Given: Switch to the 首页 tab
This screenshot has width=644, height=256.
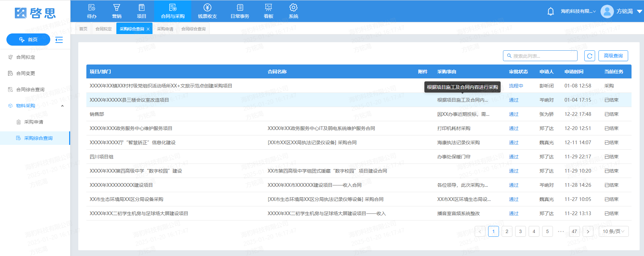Looking at the screenshot, I should pyautogui.click(x=83, y=29).
